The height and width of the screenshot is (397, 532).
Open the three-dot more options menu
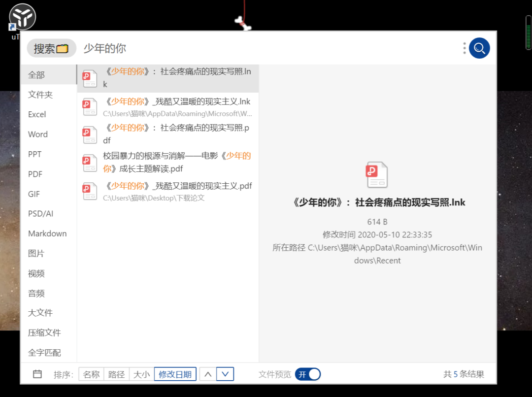(x=464, y=48)
